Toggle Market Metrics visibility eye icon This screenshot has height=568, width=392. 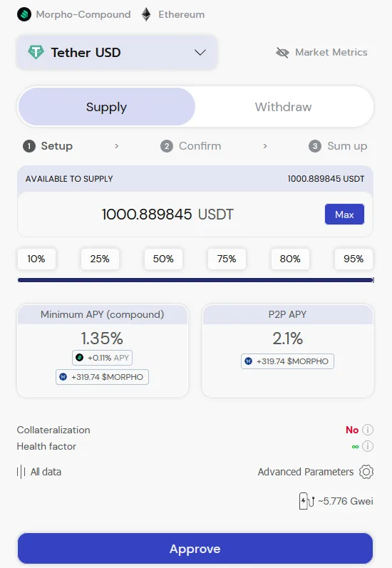pyautogui.click(x=282, y=53)
